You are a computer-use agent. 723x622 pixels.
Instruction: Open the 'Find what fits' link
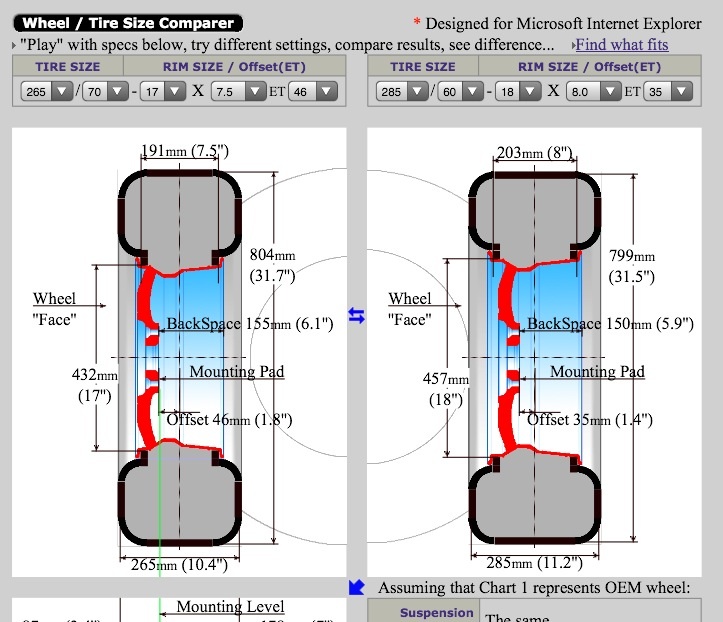(621, 44)
